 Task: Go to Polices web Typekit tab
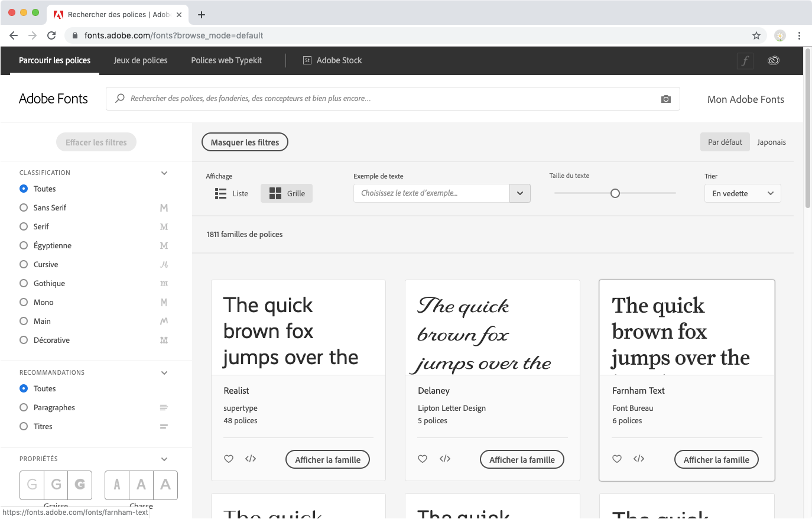pos(226,60)
